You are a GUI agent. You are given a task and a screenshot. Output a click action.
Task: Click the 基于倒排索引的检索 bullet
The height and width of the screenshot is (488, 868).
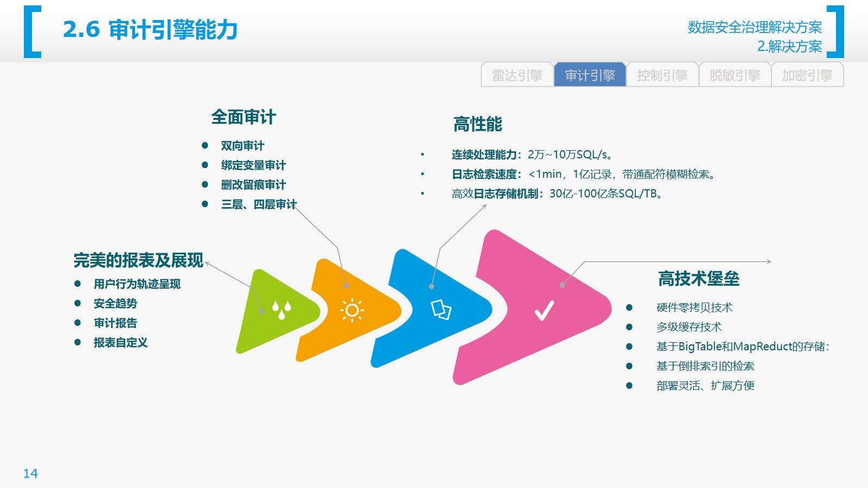tap(705, 367)
